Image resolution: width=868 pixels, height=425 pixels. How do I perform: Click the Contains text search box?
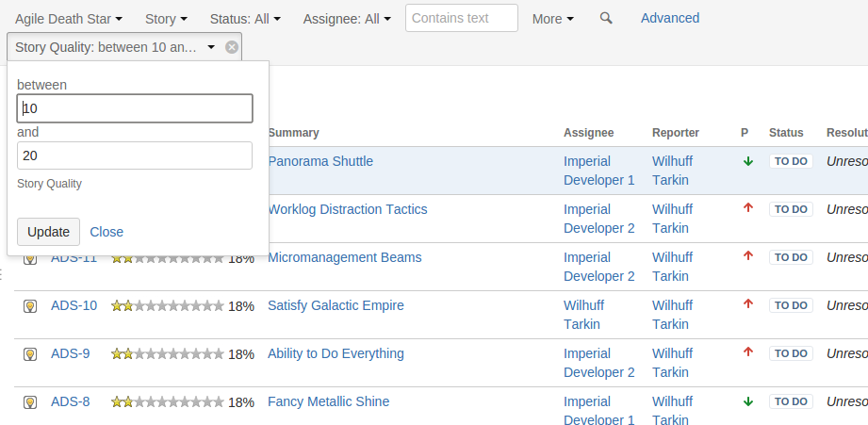(x=462, y=18)
